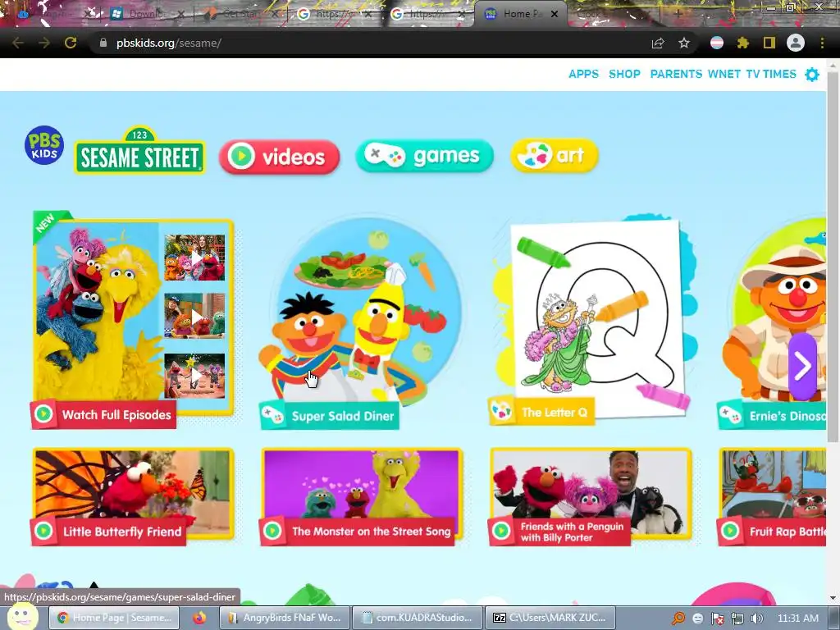Image resolution: width=840 pixels, height=630 pixels.
Task: Open the volume speaker tray icon
Action: tap(757, 619)
